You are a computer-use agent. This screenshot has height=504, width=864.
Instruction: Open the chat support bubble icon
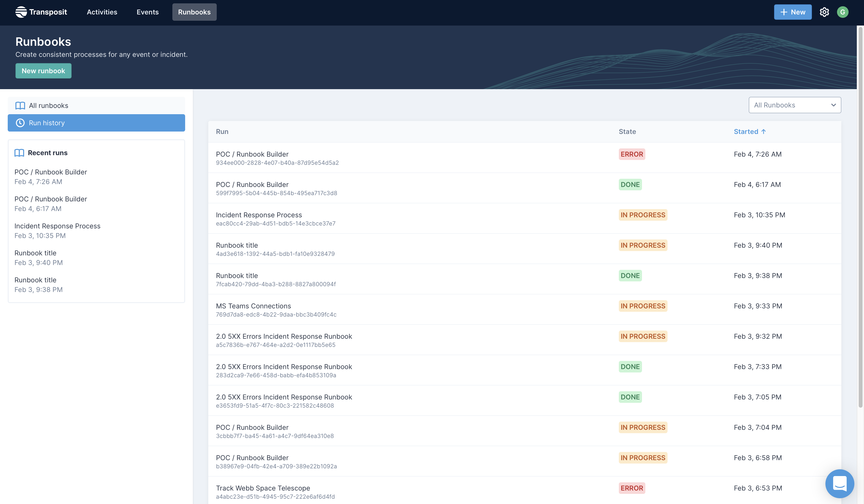click(x=839, y=484)
